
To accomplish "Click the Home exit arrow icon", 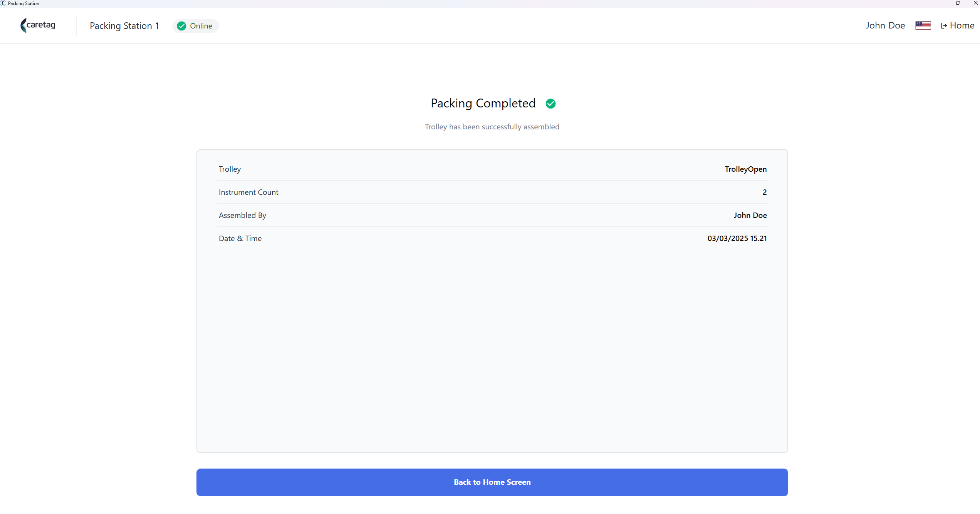I will (944, 26).
